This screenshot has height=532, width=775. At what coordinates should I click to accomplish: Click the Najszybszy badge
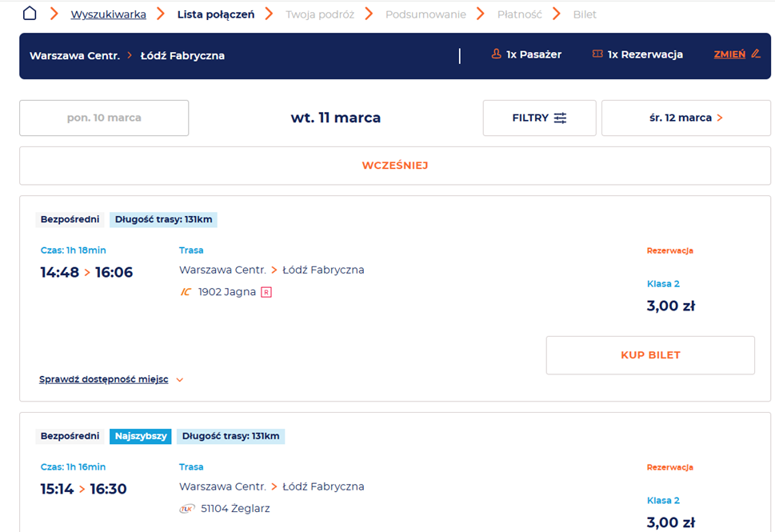point(141,436)
